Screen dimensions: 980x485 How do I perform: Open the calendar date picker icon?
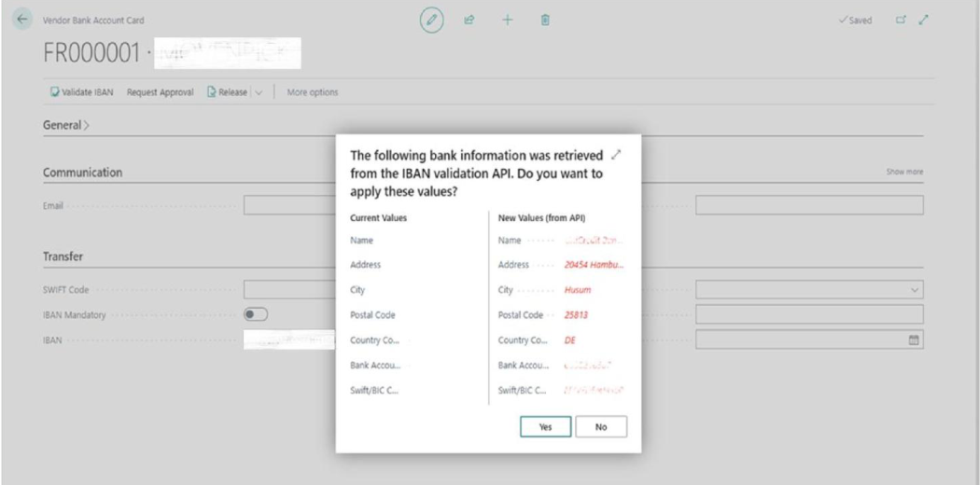coord(913,339)
